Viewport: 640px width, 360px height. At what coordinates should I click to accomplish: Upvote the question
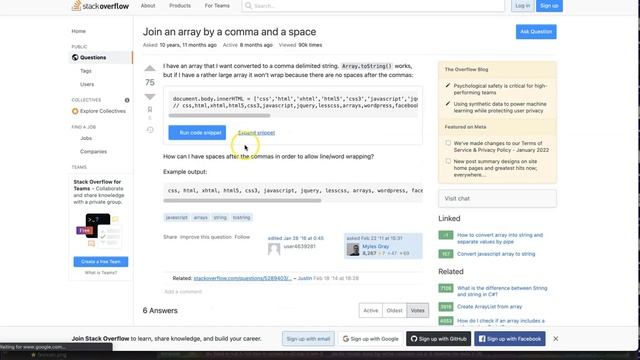tap(150, 69)
